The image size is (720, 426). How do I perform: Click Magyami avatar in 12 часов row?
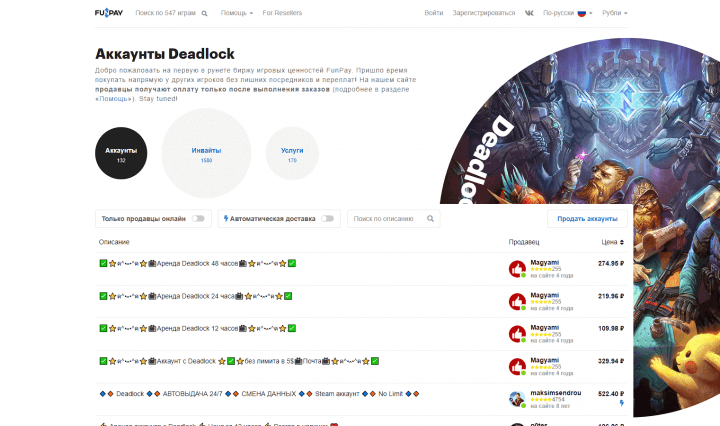[517, 334]
